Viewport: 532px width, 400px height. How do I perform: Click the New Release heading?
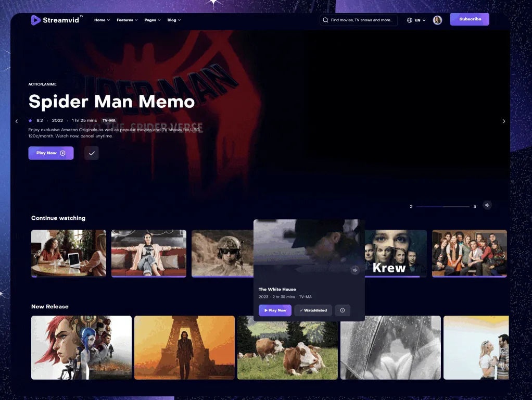(50, 307)
